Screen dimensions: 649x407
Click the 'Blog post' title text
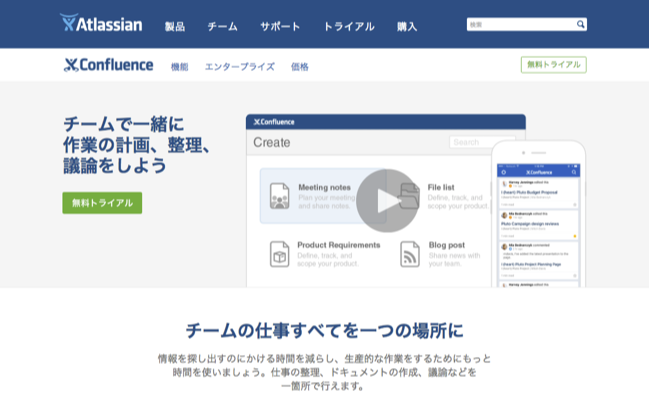click(x=447, y=245)
